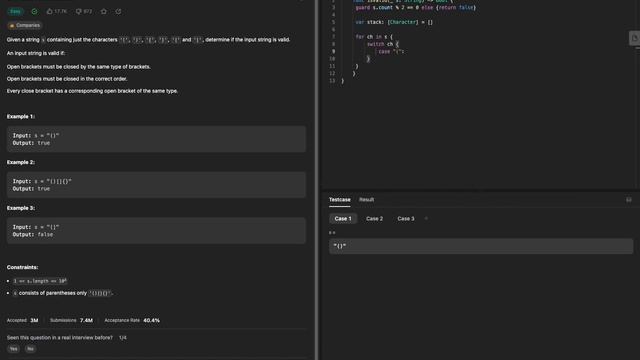The width and height of the screenshot is (640, 360).
Task: Click the guard s.count code line
Action: [x=416, y=7]
